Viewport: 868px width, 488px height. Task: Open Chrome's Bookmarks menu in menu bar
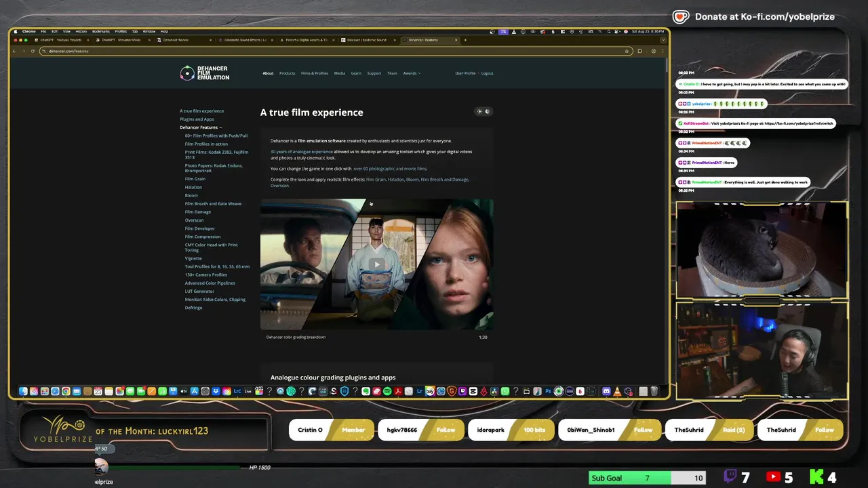pos(100,31)
